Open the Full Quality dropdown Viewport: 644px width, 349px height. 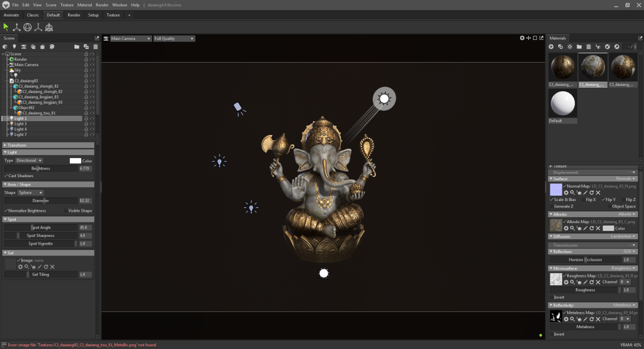[174, 38]
